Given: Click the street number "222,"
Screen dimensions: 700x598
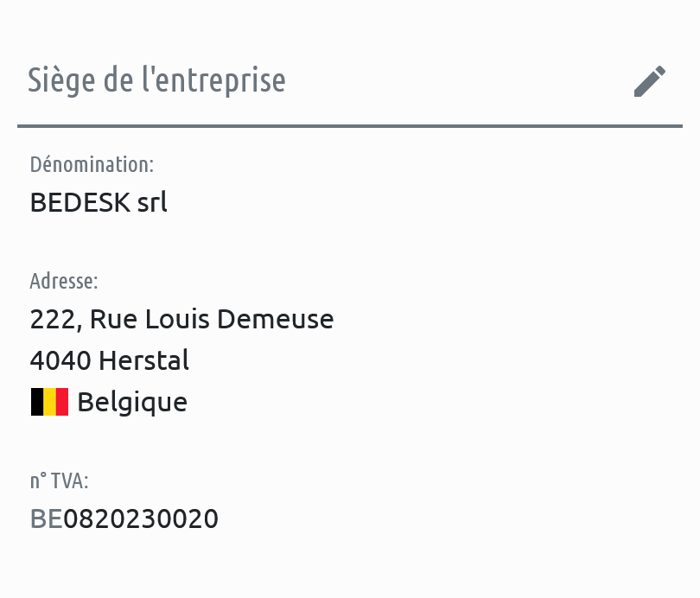Looking at the screenshot, I should coord(55,320).
